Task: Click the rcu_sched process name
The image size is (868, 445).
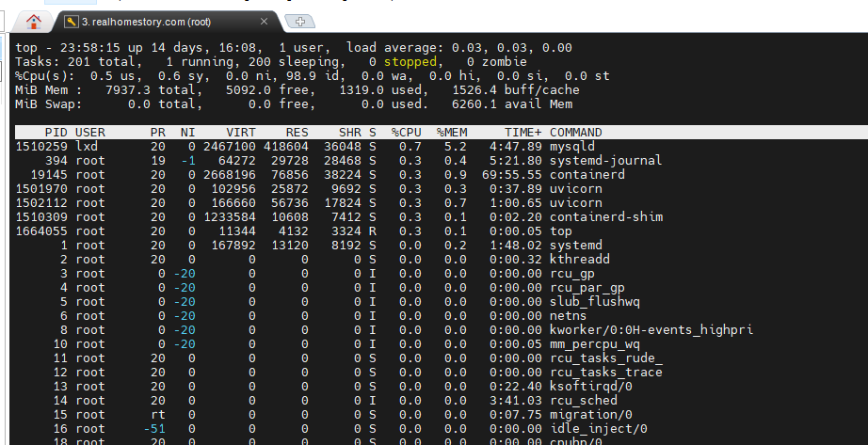Action: (x=584, y=401)
